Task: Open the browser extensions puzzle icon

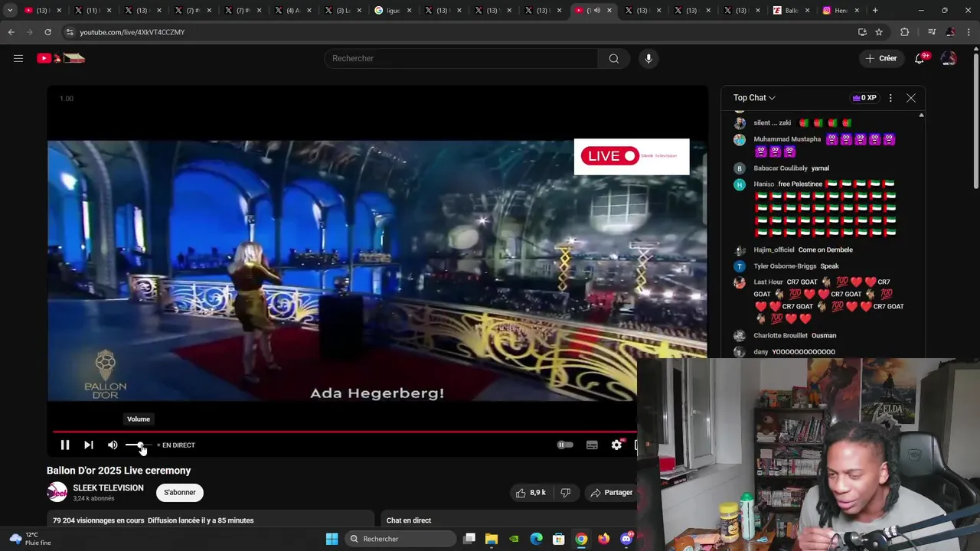Action: (905, 32)
